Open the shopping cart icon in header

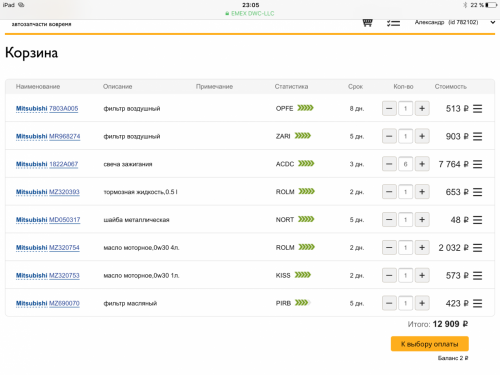[x=367, y=23]
